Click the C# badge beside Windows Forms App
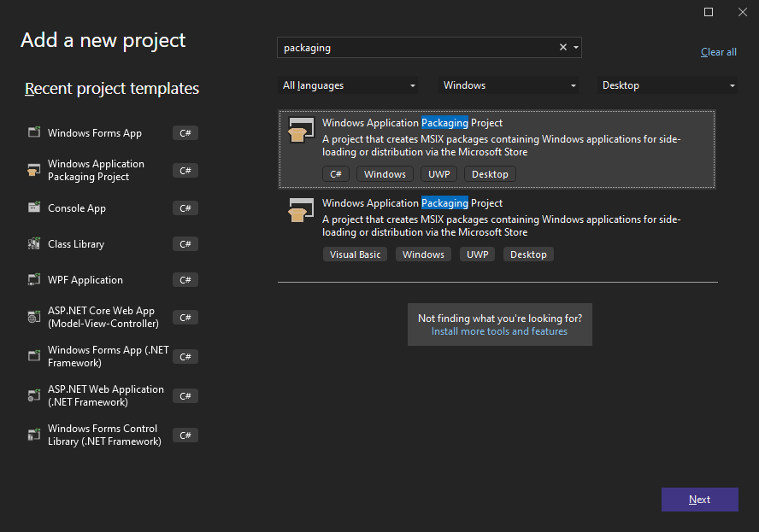Viewport: 759px width, 532px height. point(185,132)
